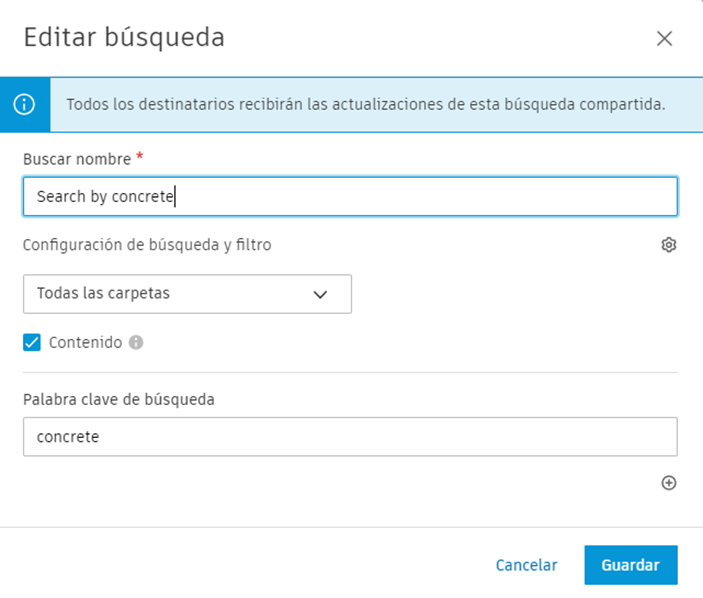Uncheck the Contenido checkbox
This screenshot has height=598, width=703.
coord(32,342)
